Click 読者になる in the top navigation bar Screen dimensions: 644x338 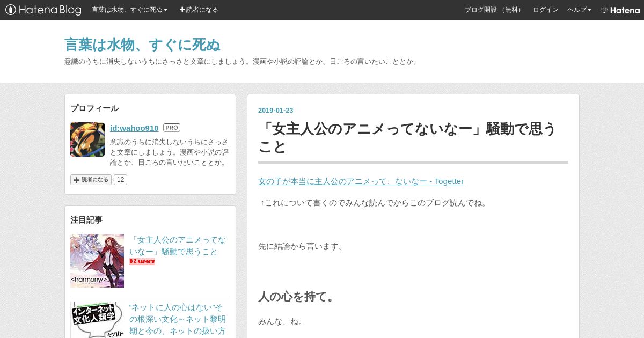pyautogui.click(x=199, y=10)
